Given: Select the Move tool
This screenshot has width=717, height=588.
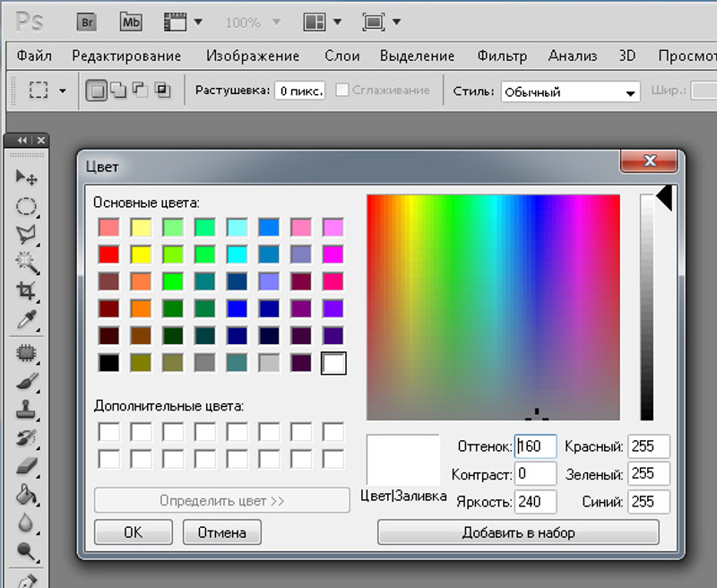Looking at the screenshot, I should 27,177.
